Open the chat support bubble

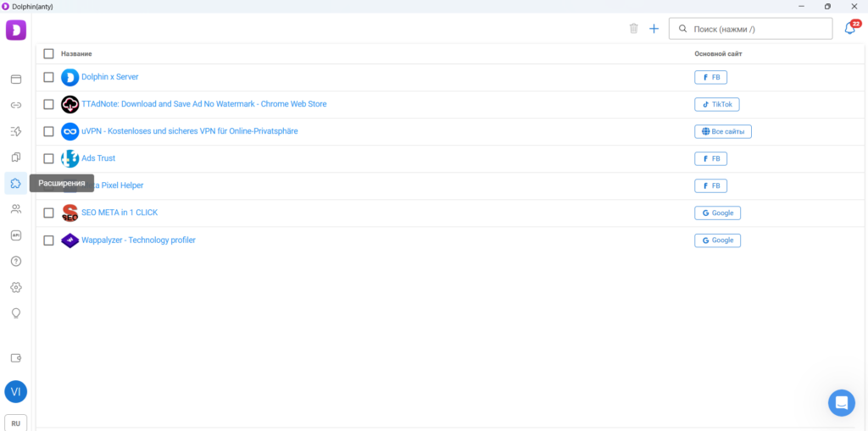point(841,403)
